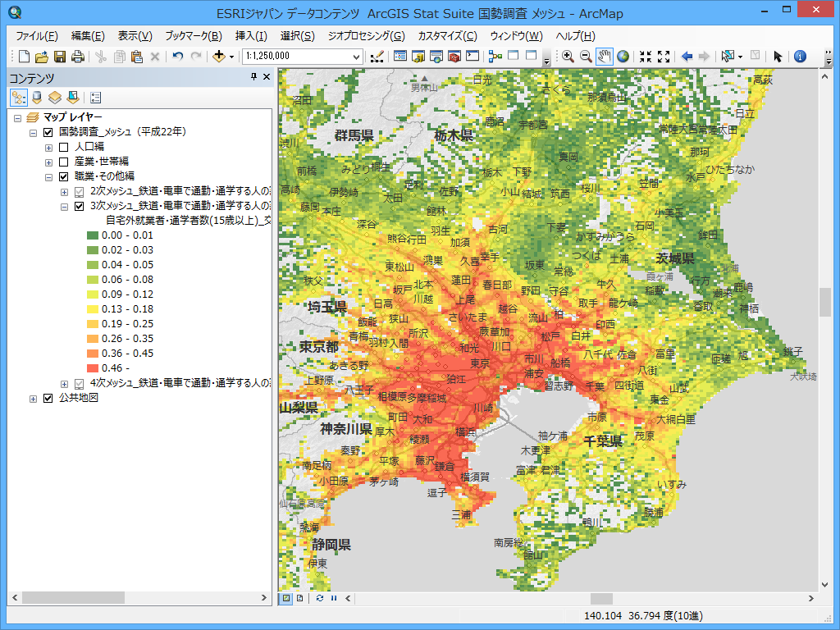
Task: Click the Fixed Zoom Out icon
Action: pyautogui.click(x=664, y=57)
